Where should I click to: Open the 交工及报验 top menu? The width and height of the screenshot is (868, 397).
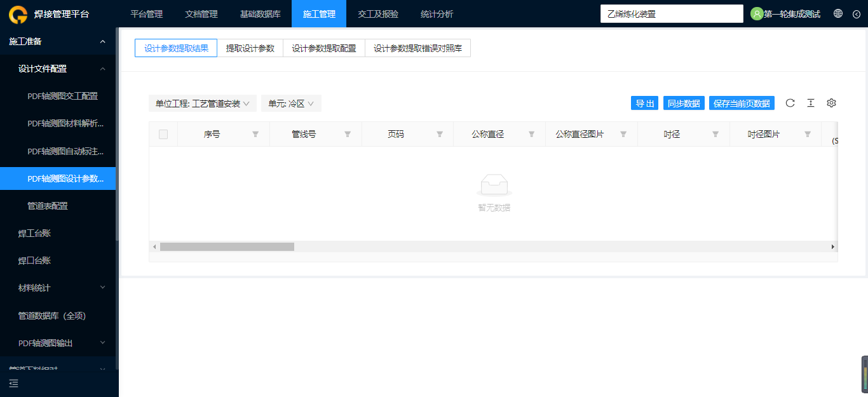tap(378, 14)
